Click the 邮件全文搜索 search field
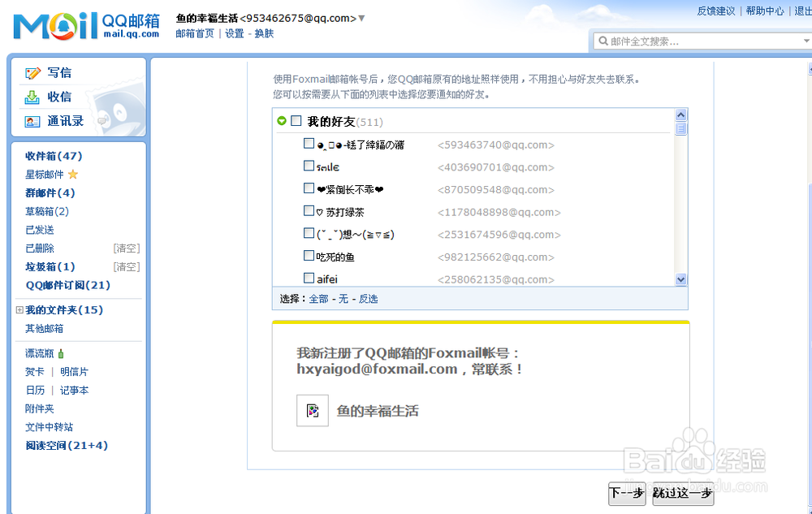Image resolution: width=812 pixels, height=514 pixels. point(702,41)
